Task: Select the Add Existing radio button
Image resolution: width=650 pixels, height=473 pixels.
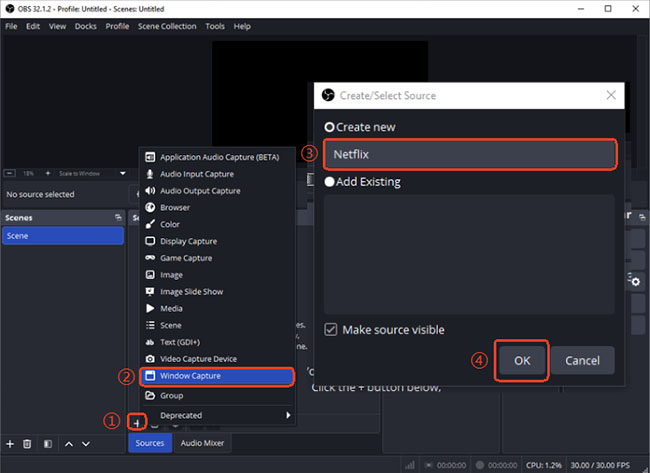Action: pos(329,182)
